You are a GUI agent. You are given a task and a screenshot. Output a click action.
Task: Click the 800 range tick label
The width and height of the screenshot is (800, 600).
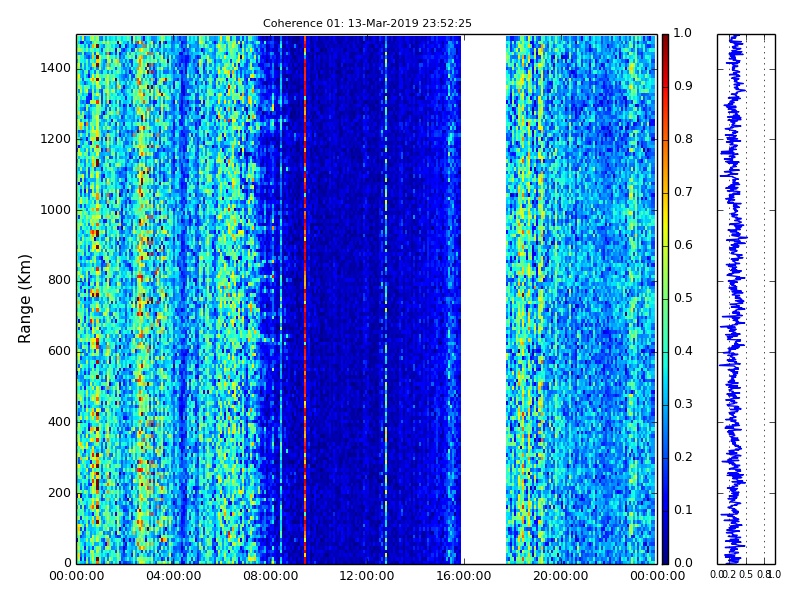click(59, 280)
